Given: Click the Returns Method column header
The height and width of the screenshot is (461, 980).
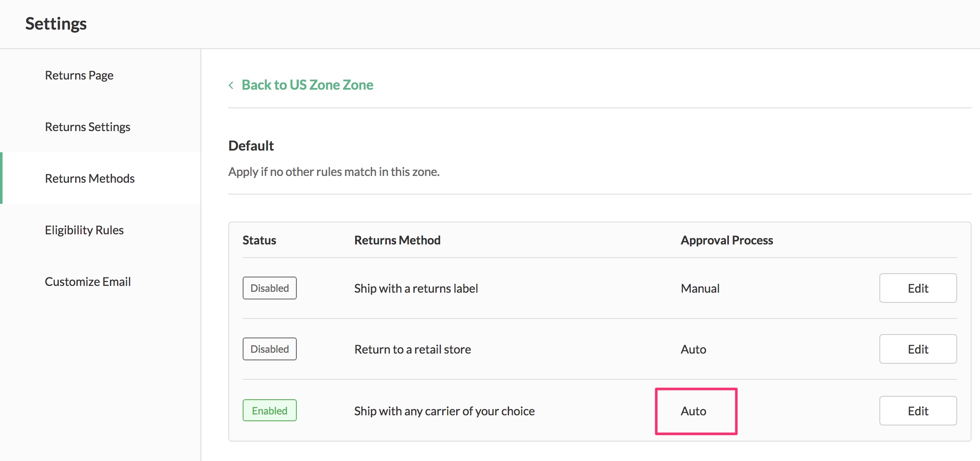Looking at the screenshot, I should point(397,240).
